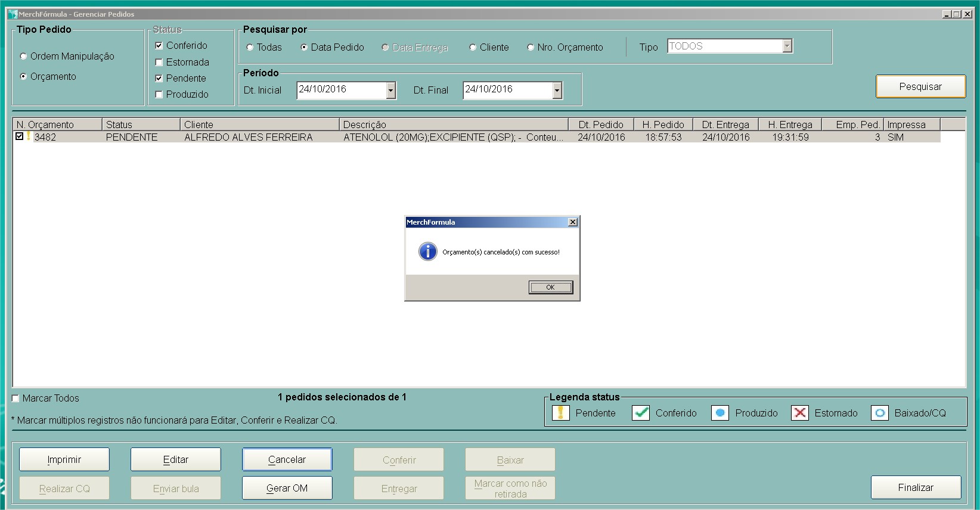980x510 pixels.
Task: Check the Marcar Todos checkbox
Action: coord(15,399)
